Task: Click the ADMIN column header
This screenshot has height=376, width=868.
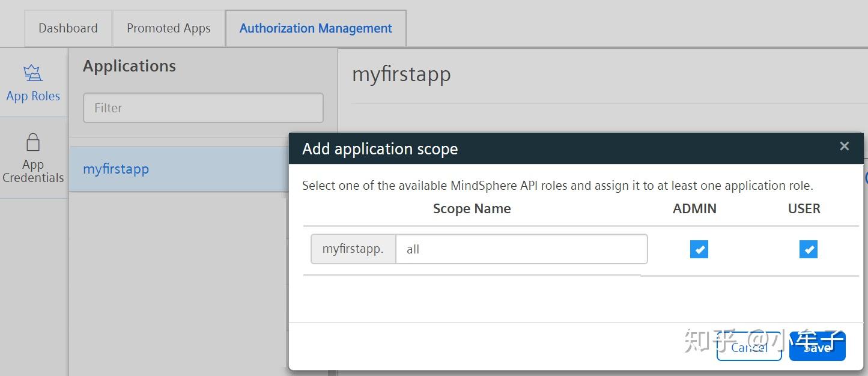Action: point(694,208)
